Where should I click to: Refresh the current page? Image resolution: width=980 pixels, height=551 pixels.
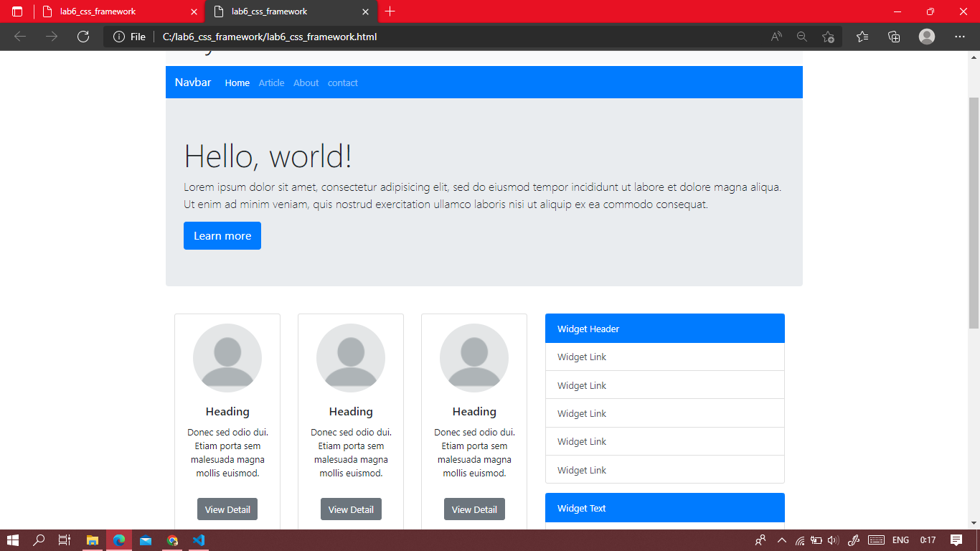[83, 37]
